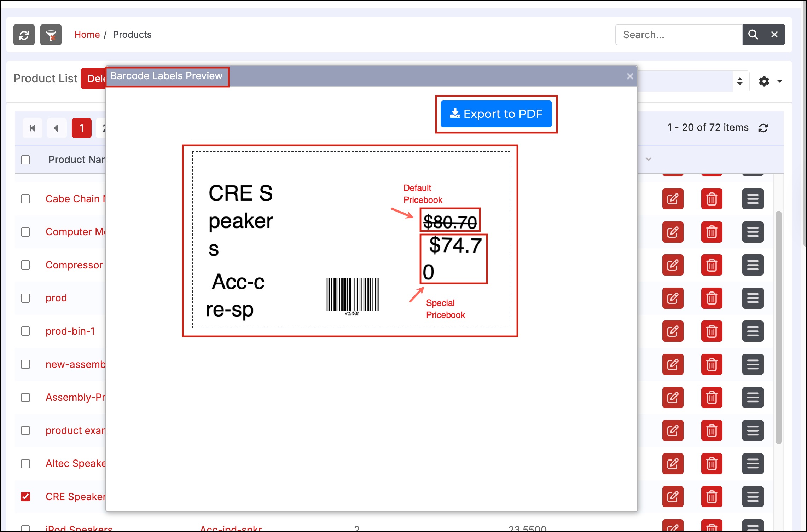807x532 pixels.
Task: Uncheck the CRE Speaker checkbox
Action: coord(25,497)
